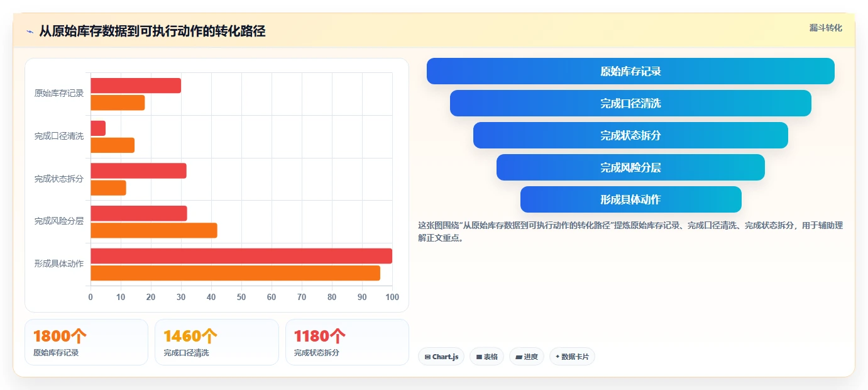This screenshot has height=390, width=868.
Task: Click the 1460个 stat value
Action: point(190,337)
